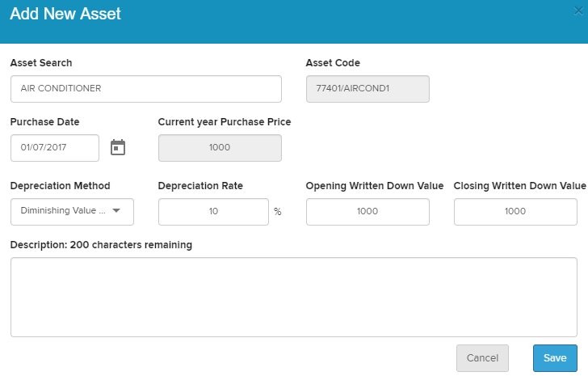
Task: Select the Purchase Date text box
Action: pyautogui.click(x=55, y=148)
